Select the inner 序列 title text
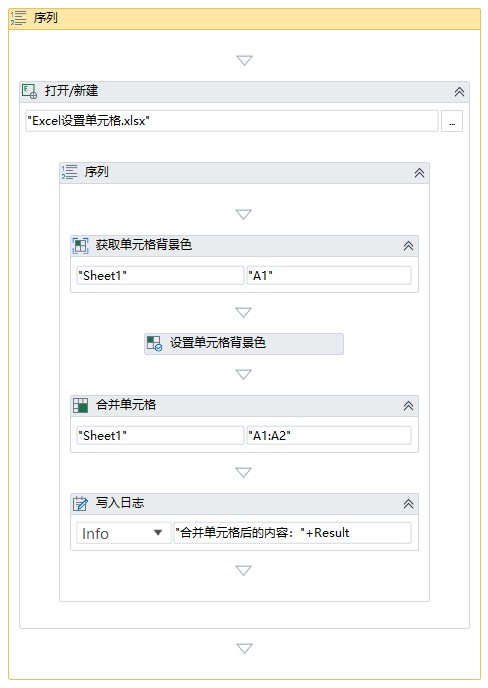 coord(97,172)
